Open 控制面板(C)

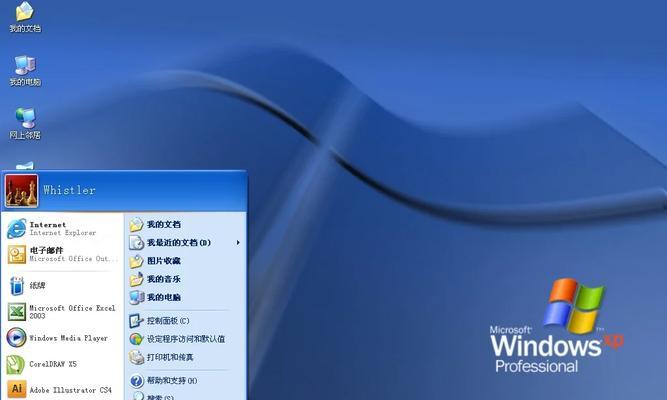[x=185, y=320]
